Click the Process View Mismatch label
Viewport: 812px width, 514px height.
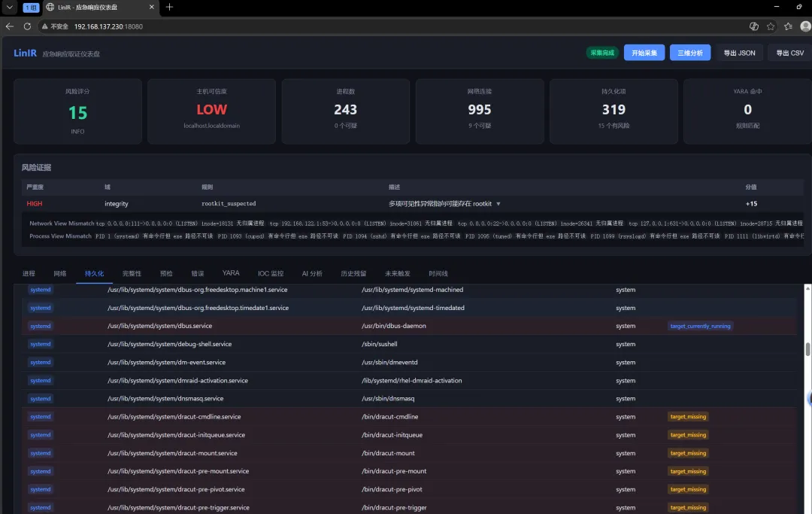pos(61,236)
